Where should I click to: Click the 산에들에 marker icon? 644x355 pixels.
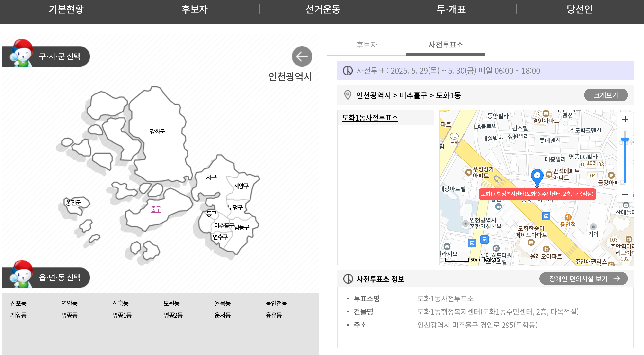tap(626, 205)
